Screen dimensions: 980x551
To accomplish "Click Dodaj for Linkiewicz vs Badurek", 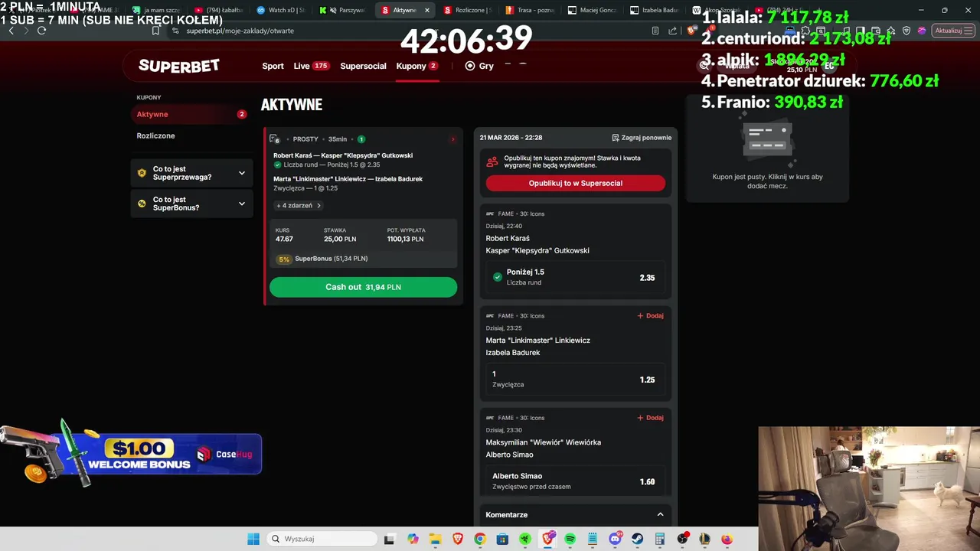I will point(650,315).
